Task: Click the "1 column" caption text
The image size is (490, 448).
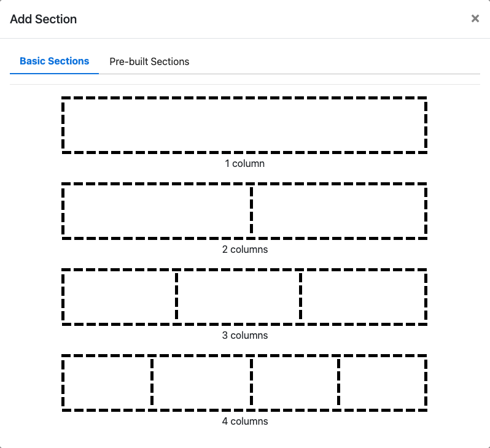Action: coord(244,164)
